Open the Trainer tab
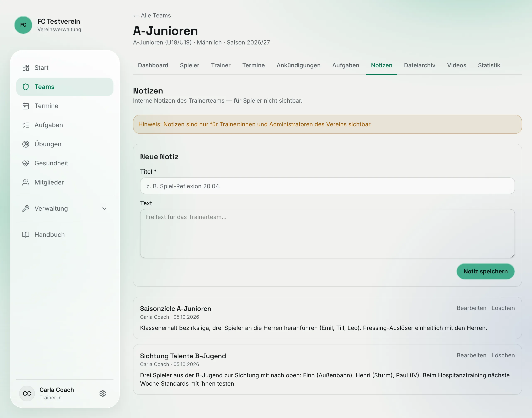Viewport: 532px width, 418px height. tap(221, 65)
